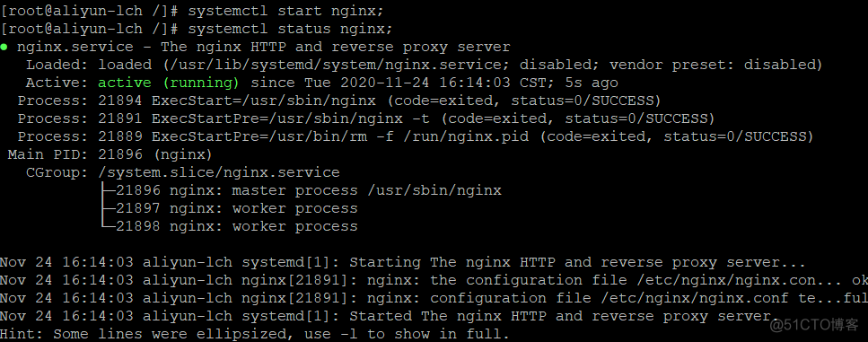Click the green status dot before nginx.service

point(4,47)
